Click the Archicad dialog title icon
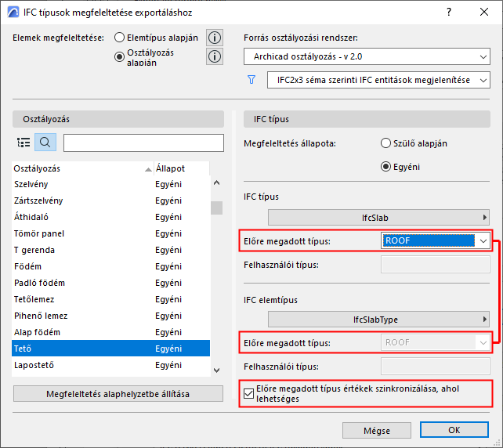The width and height of the screenshot is (503, 448). [12, 13]
